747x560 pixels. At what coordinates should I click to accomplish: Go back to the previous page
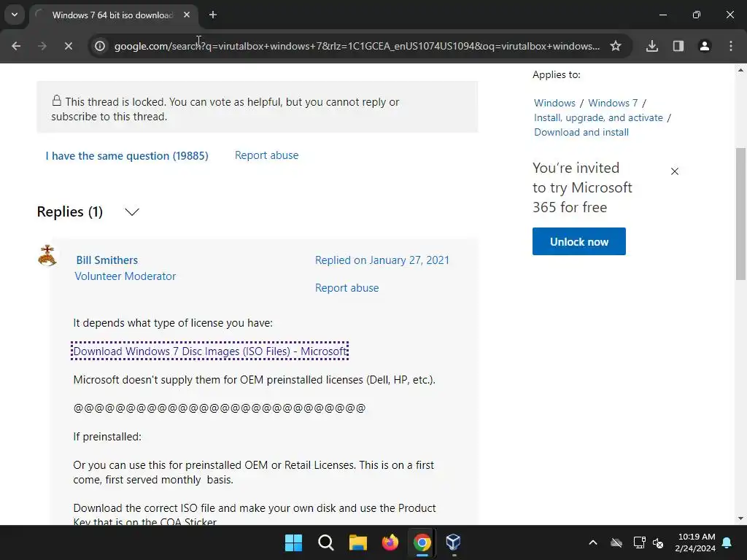tap(16, 46)
